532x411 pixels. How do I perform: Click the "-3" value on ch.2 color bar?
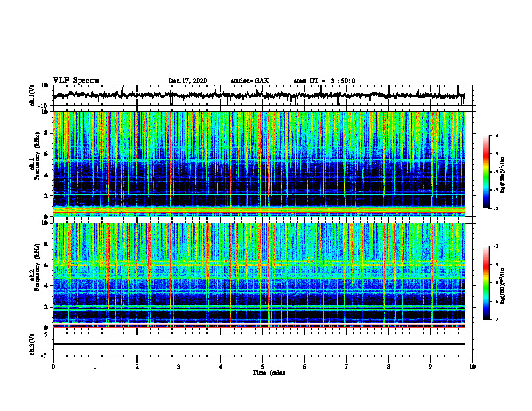[x=496, y=246]
